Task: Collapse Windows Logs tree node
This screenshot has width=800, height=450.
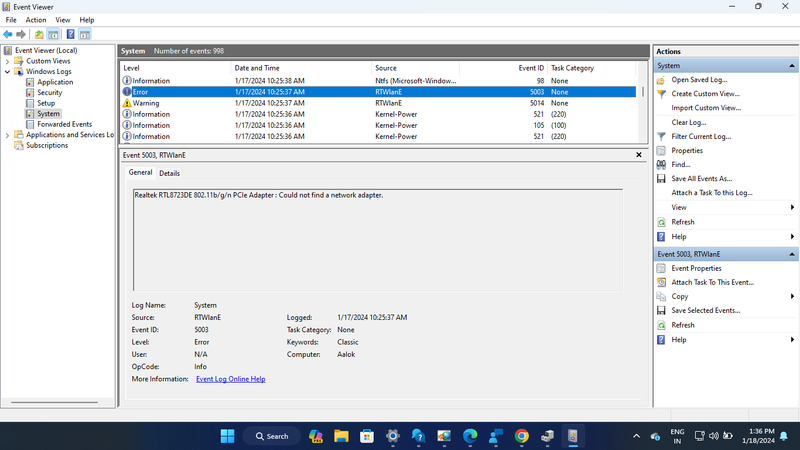Action: pos(7,72)
